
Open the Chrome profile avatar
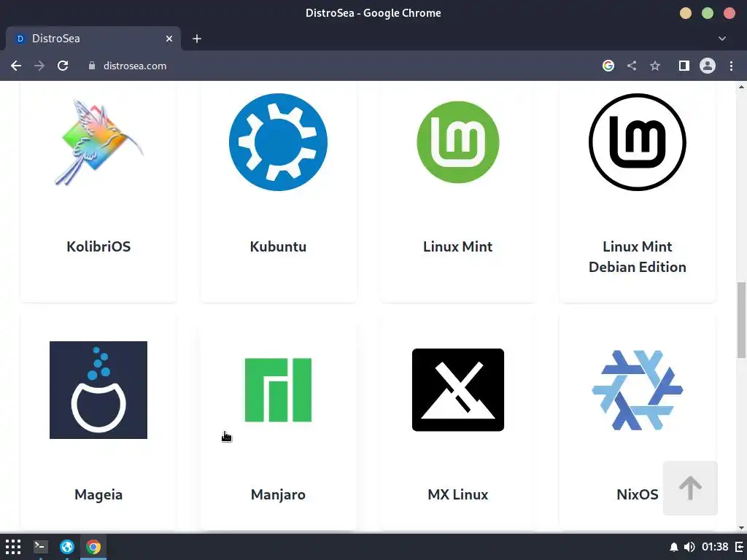click(x=708, y=66)
